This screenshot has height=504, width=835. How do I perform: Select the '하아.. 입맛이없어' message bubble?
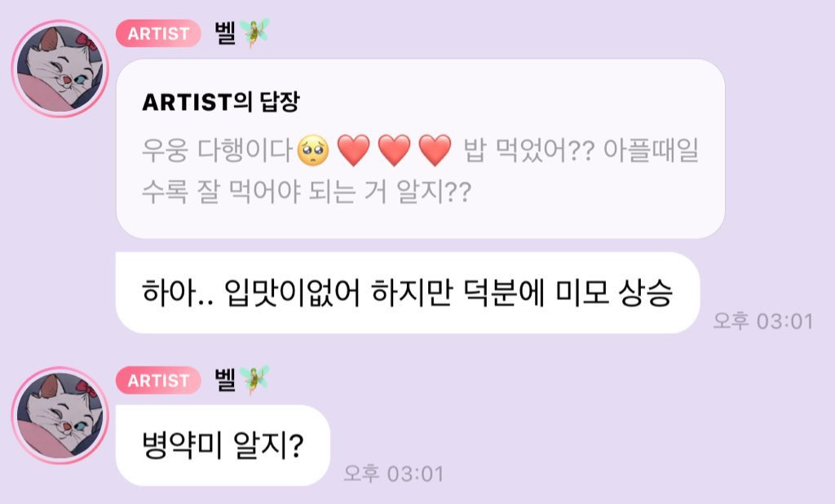pyautogui.click(x=408, y=293)
